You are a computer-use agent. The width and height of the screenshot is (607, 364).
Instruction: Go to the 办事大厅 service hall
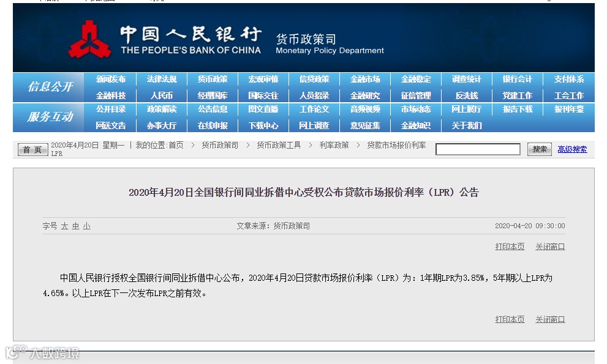pyautogui.click(x=162, y=125)
